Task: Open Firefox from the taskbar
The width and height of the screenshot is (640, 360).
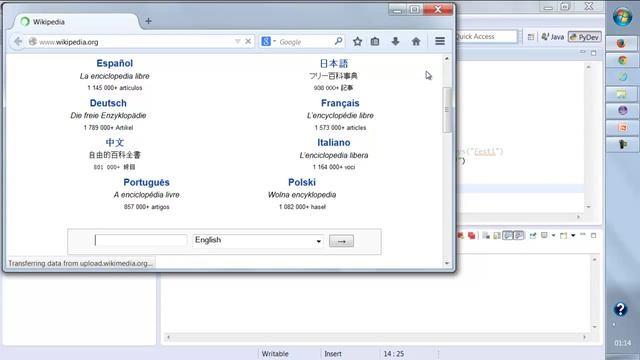Action: click(x=622, y=43)
